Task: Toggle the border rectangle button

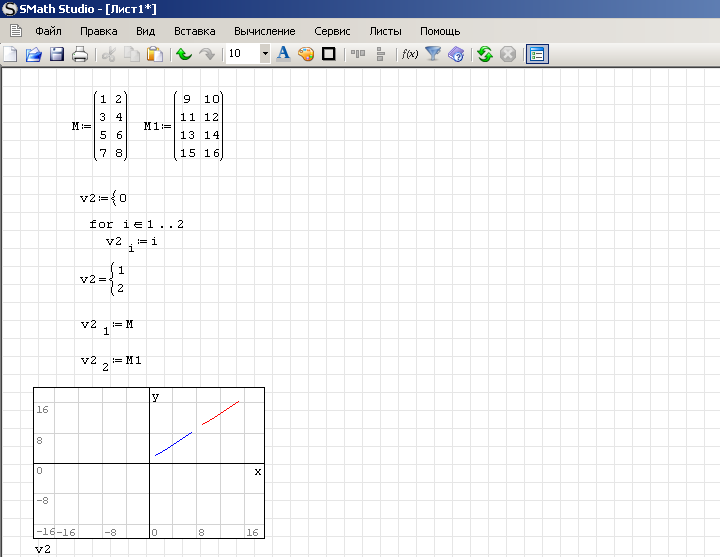Action: click(328, 54)
